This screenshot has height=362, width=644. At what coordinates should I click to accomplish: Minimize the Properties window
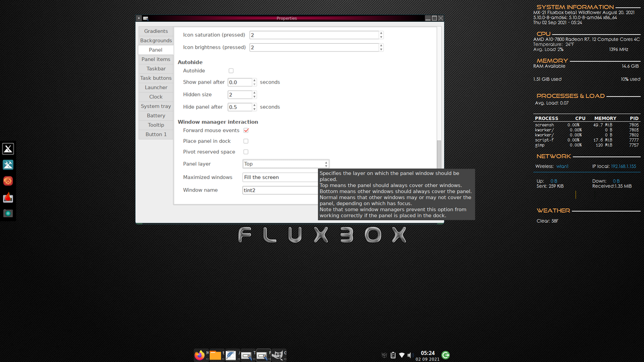[x=428, y=18]
